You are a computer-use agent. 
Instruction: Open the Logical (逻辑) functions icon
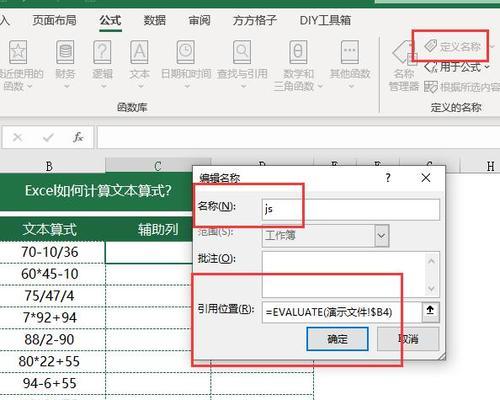coord(102,52)
